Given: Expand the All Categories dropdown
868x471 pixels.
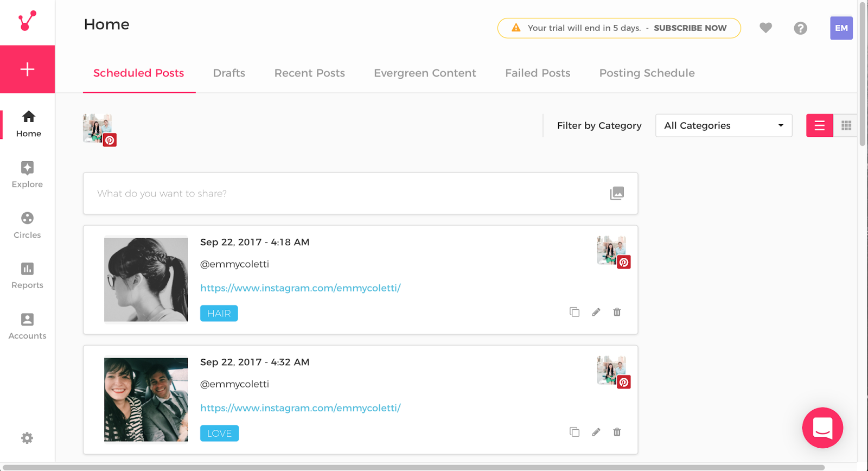Looking at the screenshot, I should pos(724,125).
